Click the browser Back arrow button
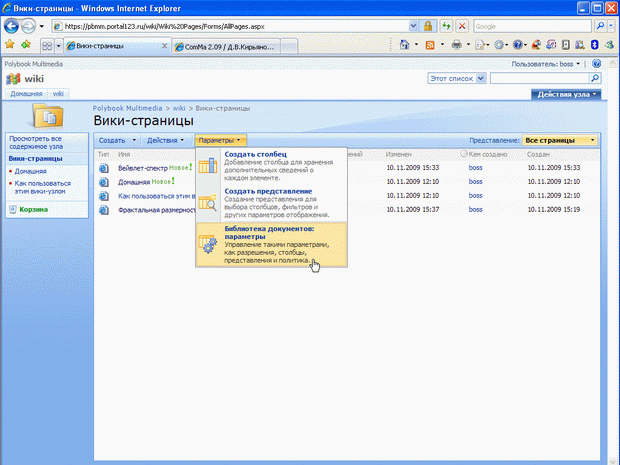The width and height of the screenshot is (620, 465). tap(12, 26)
